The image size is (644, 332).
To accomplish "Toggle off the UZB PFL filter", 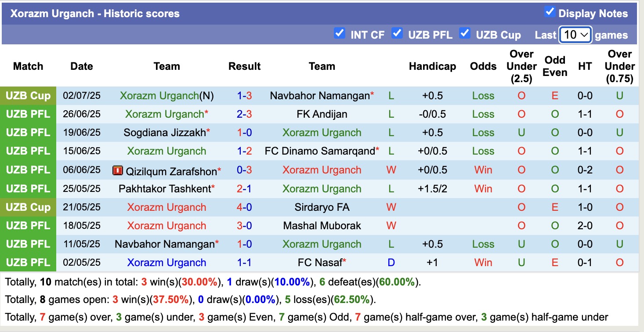I will tap(398, 32).
